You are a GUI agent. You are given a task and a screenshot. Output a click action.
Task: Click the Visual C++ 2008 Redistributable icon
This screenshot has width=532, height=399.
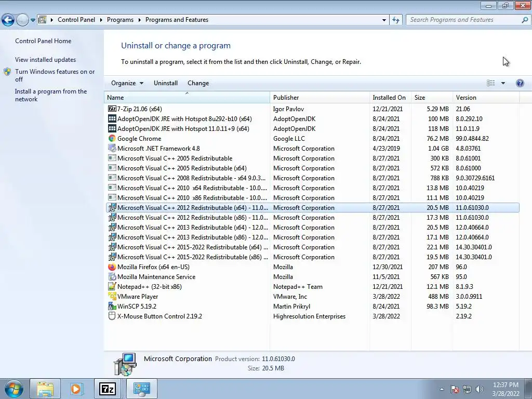point(112,178)
